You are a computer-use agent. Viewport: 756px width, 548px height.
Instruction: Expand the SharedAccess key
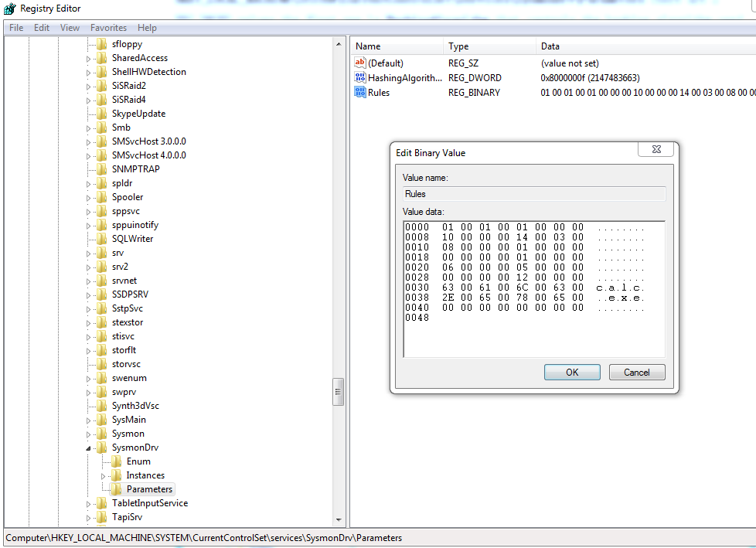[88, 59]
